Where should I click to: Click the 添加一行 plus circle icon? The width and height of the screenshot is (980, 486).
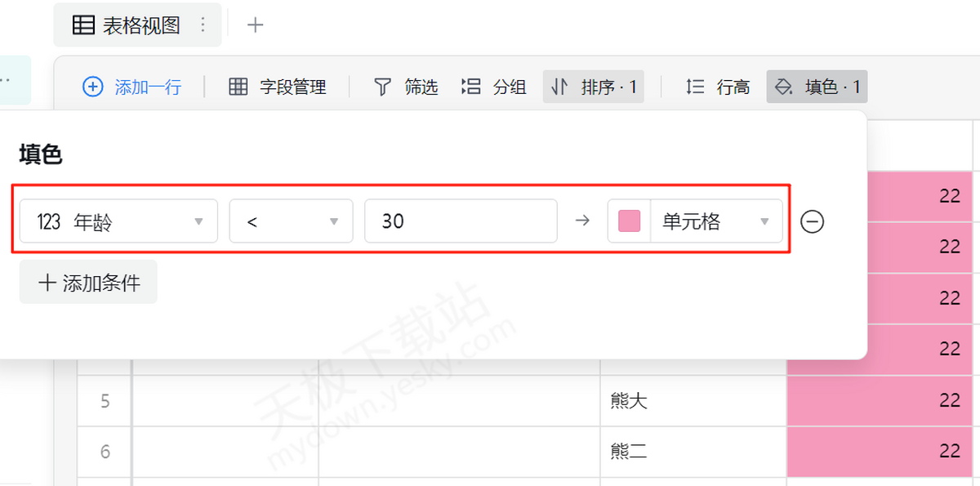(x=93, y=87)
